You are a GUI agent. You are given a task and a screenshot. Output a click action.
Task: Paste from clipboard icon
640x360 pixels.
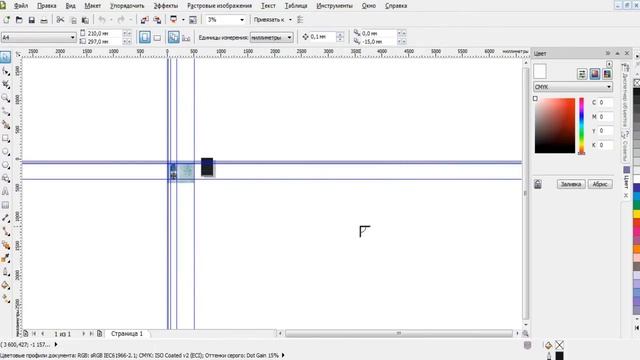[85, 20]
